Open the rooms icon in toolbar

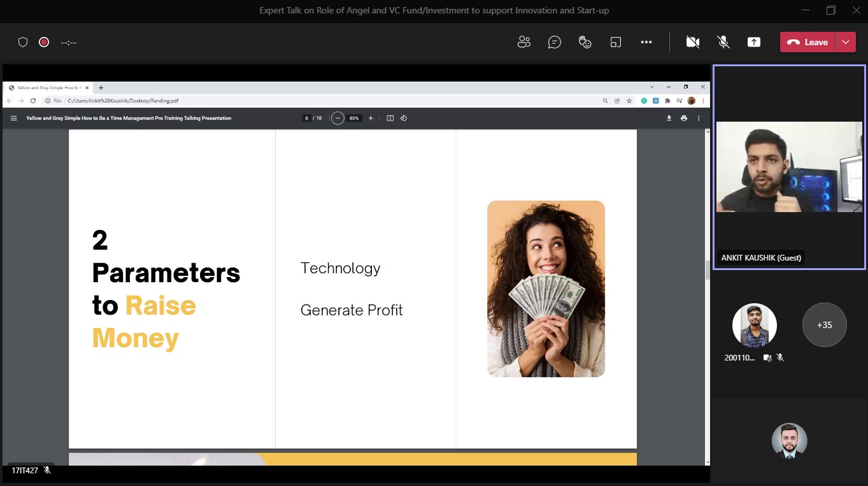coord(616,42)
